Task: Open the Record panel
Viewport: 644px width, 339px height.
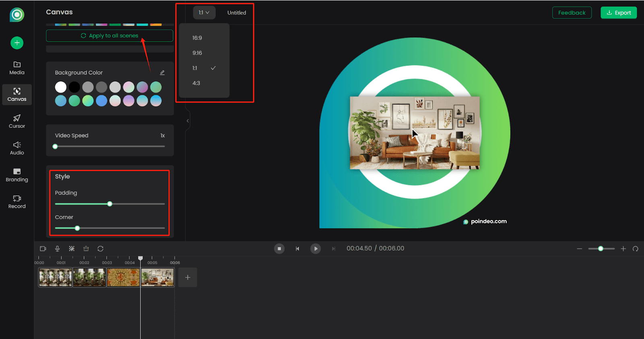Action: pos(17,201)
